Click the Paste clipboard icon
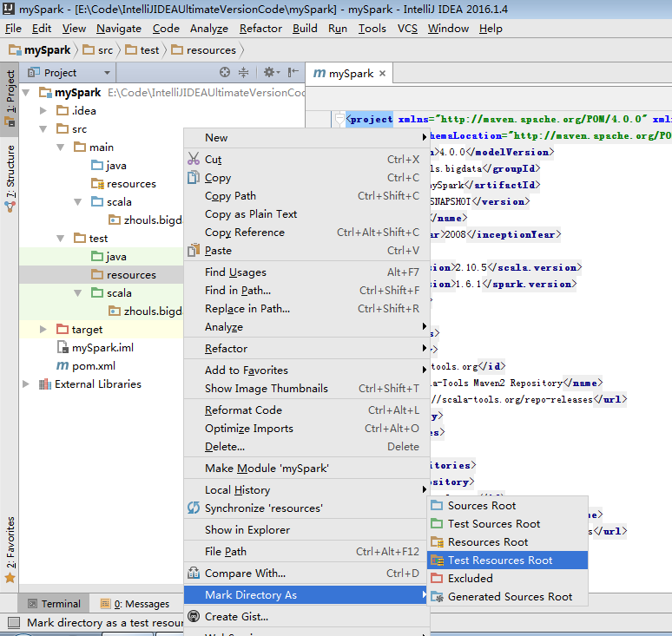Image resolution: width=672 pixels, height=636 pixels. coord(194,250)
